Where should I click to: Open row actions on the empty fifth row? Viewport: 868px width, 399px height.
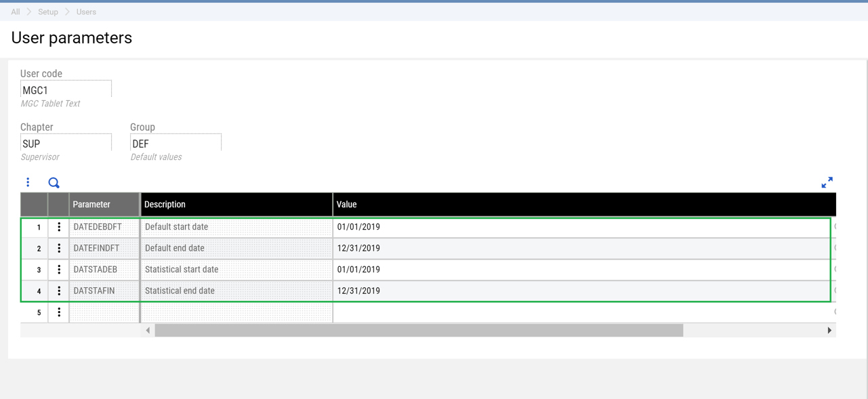[58, 312]
